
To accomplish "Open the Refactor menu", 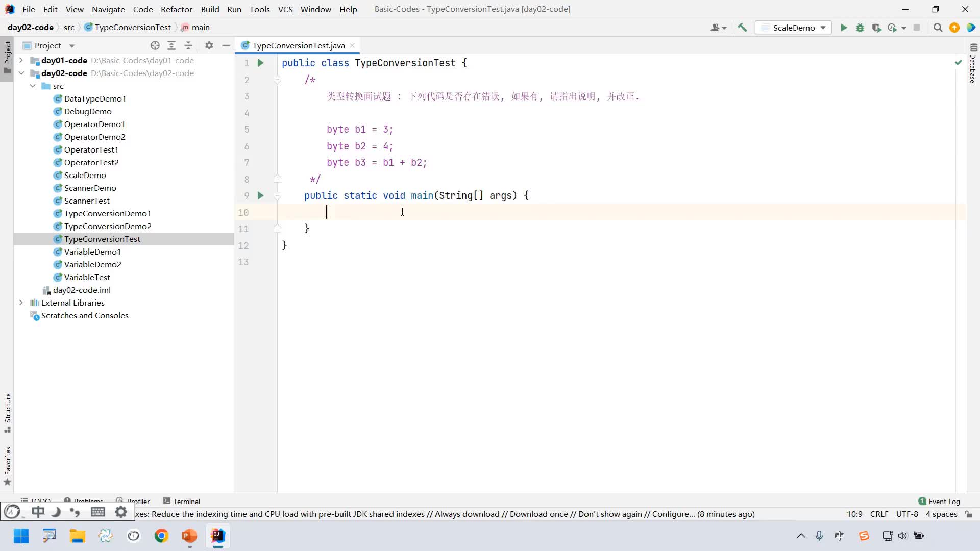I will coord(176,9).
